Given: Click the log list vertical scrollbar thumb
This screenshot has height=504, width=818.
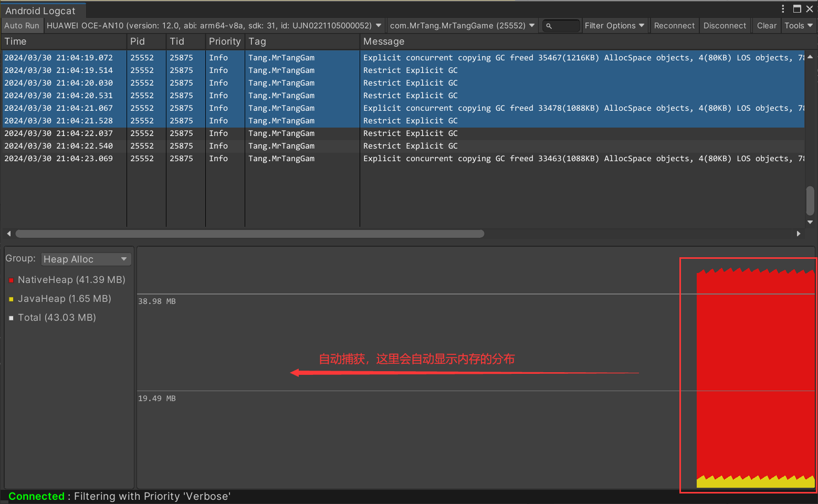Looking at the screenshot, I should (810, 201).
